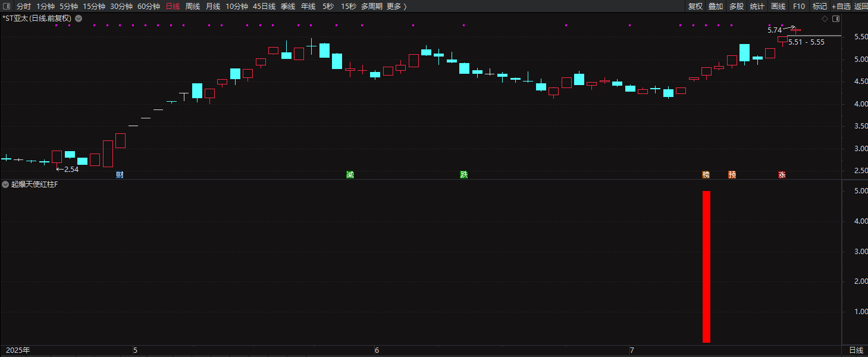
Task: Click the 复权 adjustment button
Action: coord(695,6)
